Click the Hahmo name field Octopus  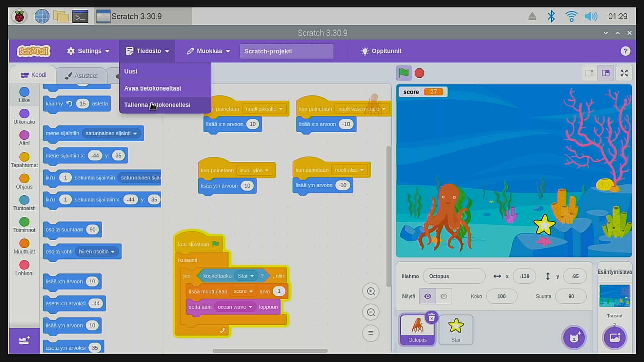click(x=454, y=276)
